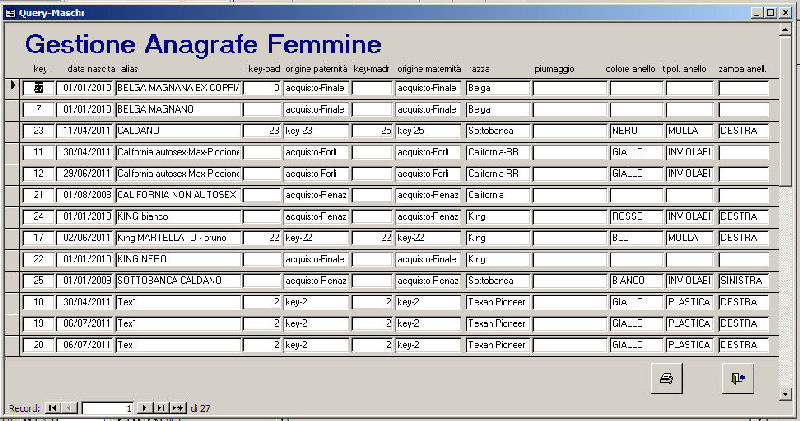The width and height of the screenshot is (800, 421).
Task: Select the zampa anello field showing SINISTRA
Action: tap(742, 280)
